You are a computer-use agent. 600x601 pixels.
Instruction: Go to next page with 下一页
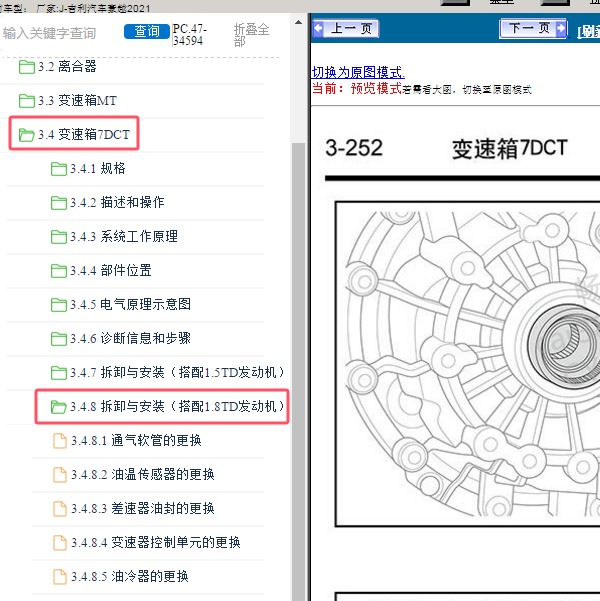pos(533,28)
